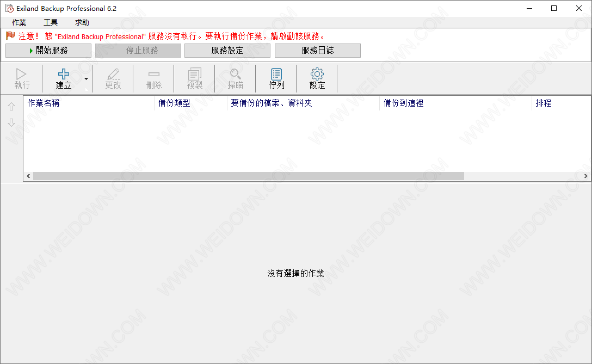Click the 沒有選擇的作業 text

[x=295, y=273]
